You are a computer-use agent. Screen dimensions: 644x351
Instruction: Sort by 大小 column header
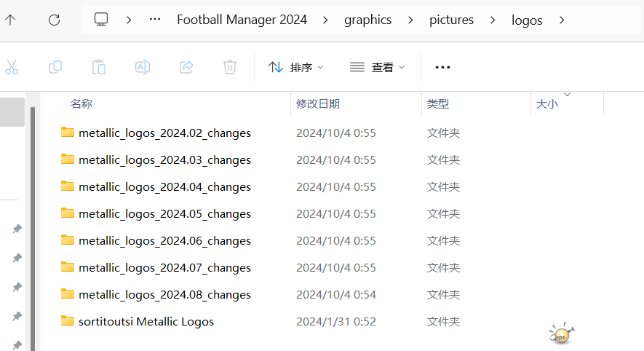547,103
